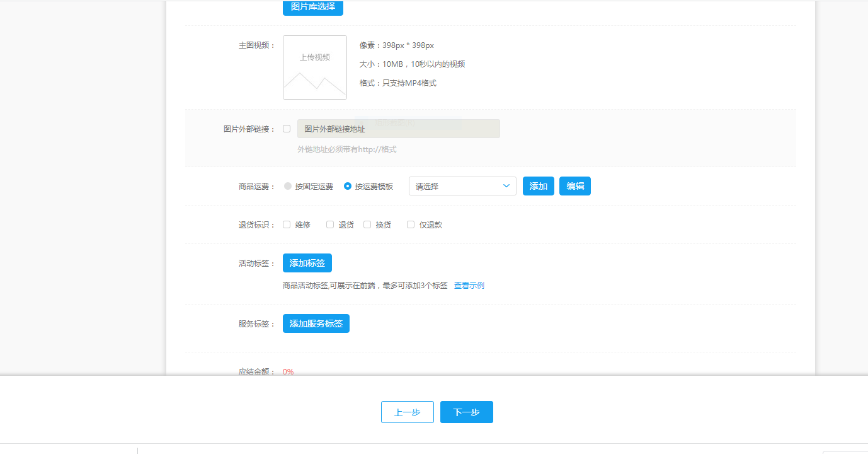The height and width of the screenshot is (454, 868).
Task: Proceed using the 下一步 button
Action: tap(466, 412)
